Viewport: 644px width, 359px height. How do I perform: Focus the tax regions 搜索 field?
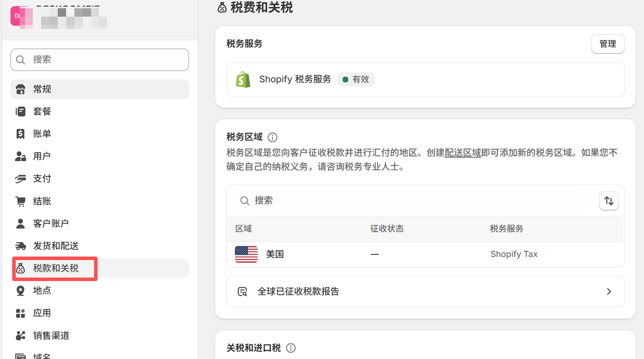(x=409, y=201)
